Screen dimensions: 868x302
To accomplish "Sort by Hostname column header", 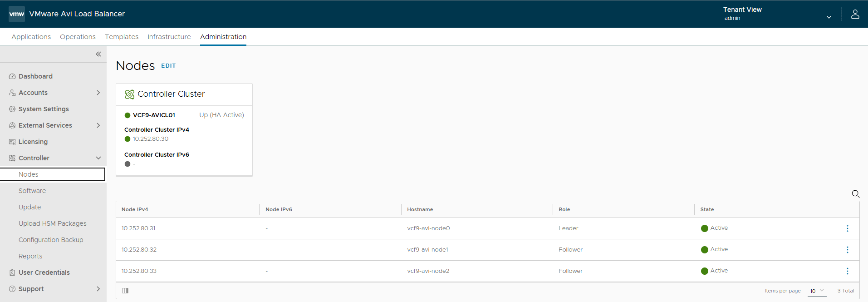I will (420, 209).
